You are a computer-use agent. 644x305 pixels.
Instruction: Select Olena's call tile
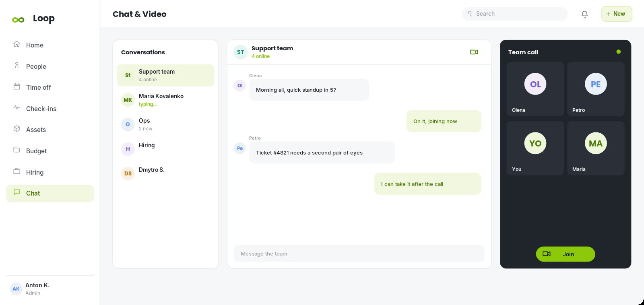535,89
